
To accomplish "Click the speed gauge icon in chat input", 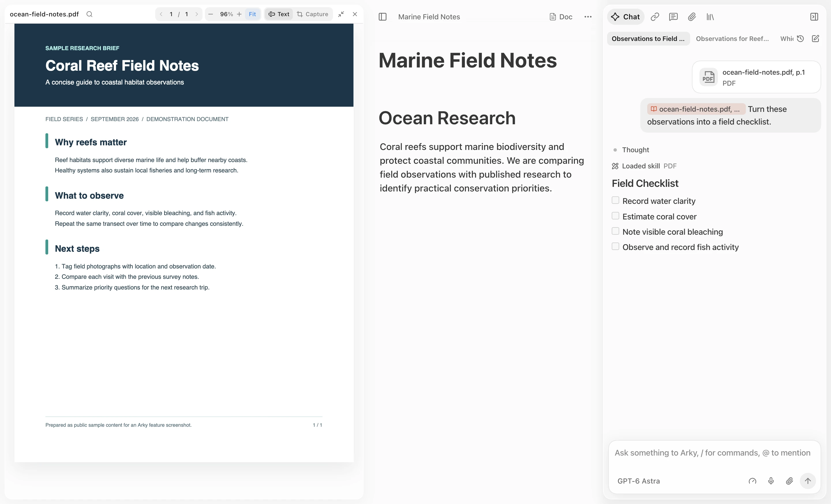I will [753, 481].
